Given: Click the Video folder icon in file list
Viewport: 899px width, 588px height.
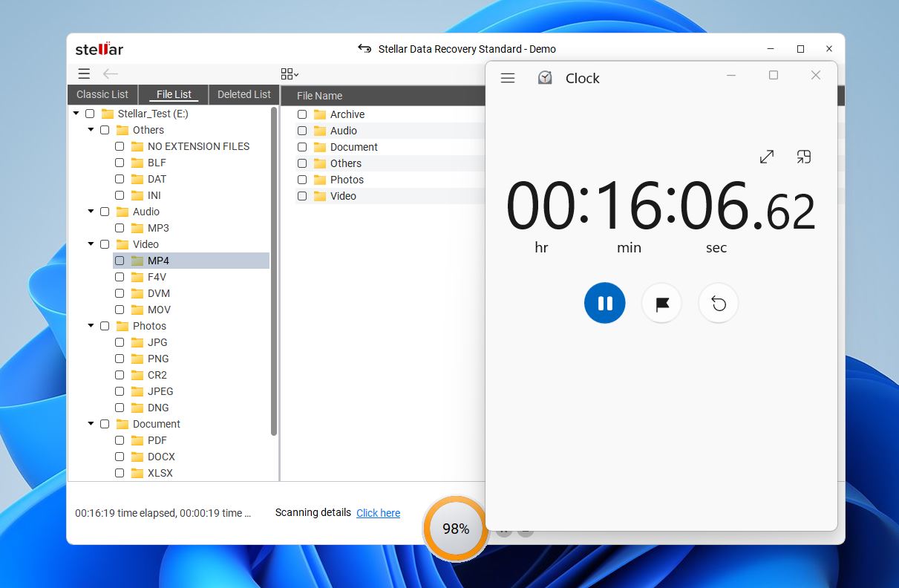Looking at the screenshot, I should 320,196.
